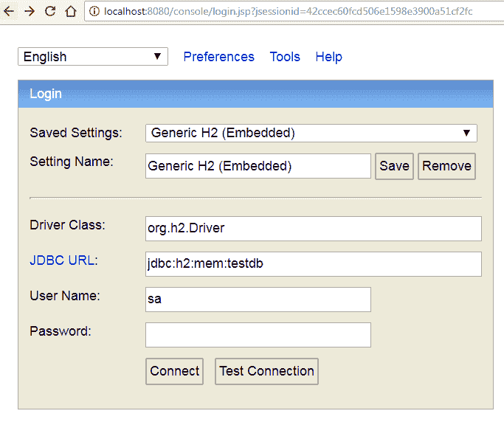Open the Preferences link
This screenshot has height=422, width=504.
coord(218,57)
